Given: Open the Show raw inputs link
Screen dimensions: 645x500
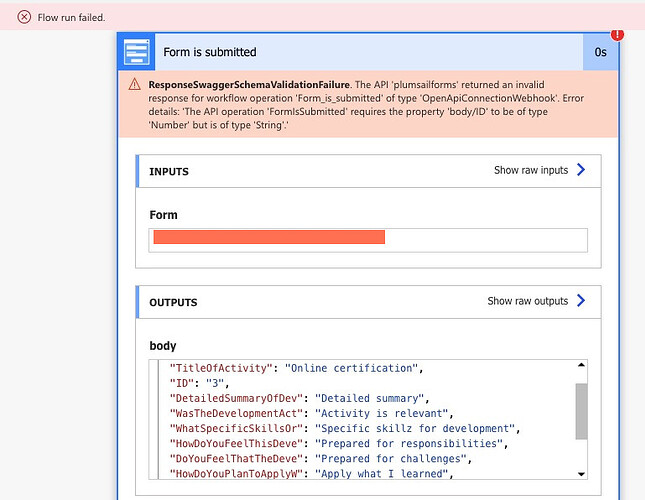Looking at the screenshot, I should pos(531,170).
